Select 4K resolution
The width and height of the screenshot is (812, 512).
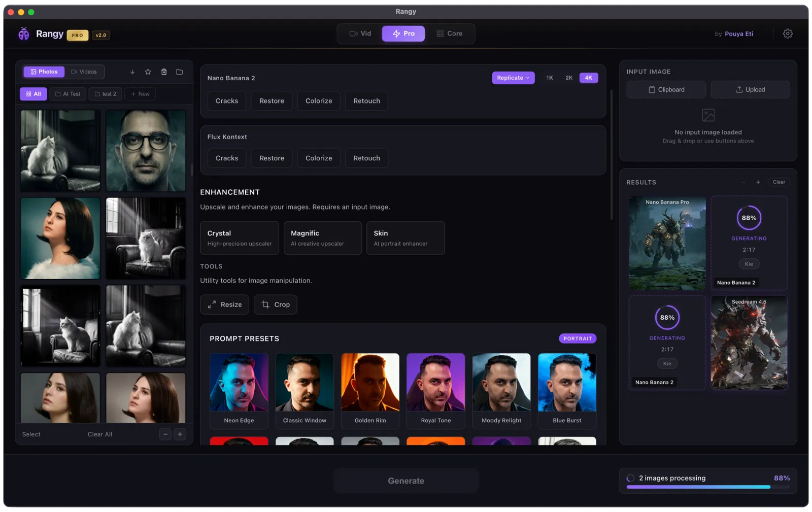coord(588,78)
